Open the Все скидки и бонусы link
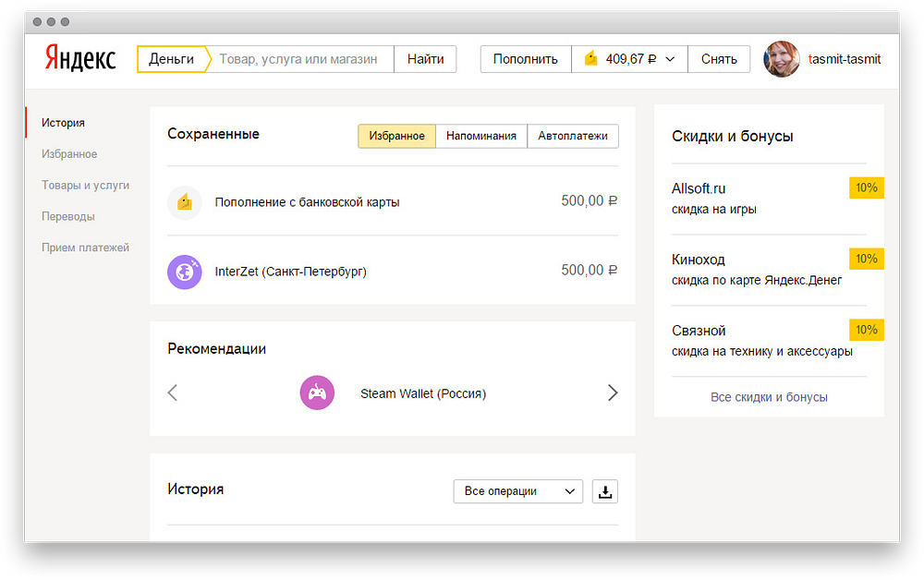Screen dimensions: 924x580 pos(769,397)
